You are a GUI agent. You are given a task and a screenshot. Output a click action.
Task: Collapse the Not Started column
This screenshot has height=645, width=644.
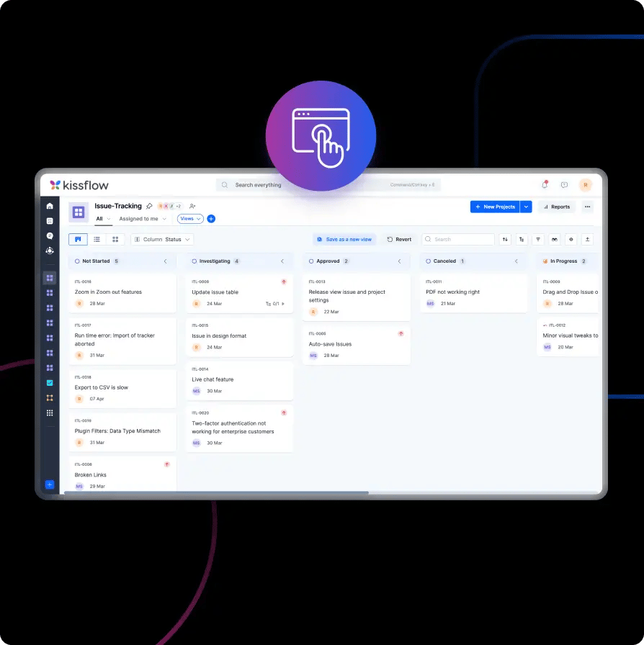click(x=165, y=261)
